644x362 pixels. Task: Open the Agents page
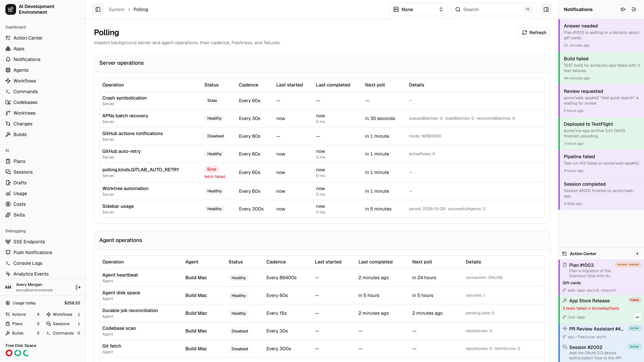pyautogui.click(x=43, y=70)
